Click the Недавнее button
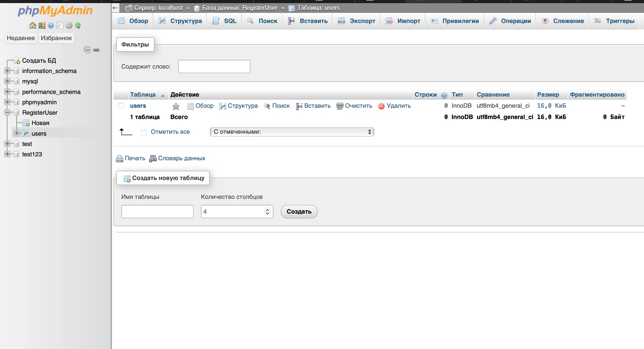644x349 pixels. coord(21,38)
